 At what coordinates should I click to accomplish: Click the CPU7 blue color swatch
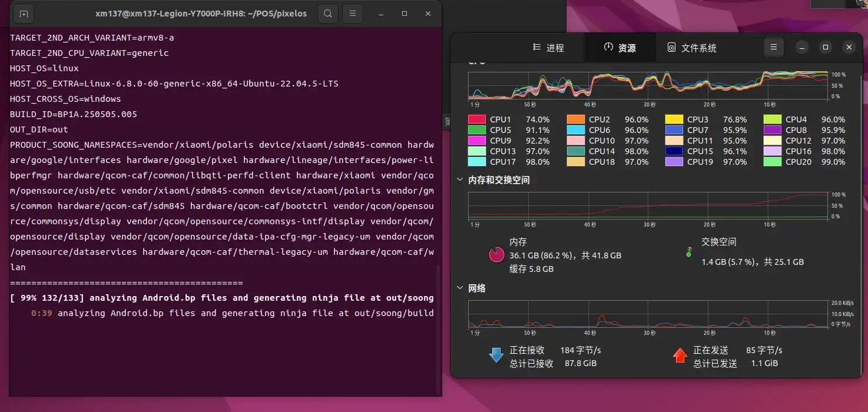674,130
